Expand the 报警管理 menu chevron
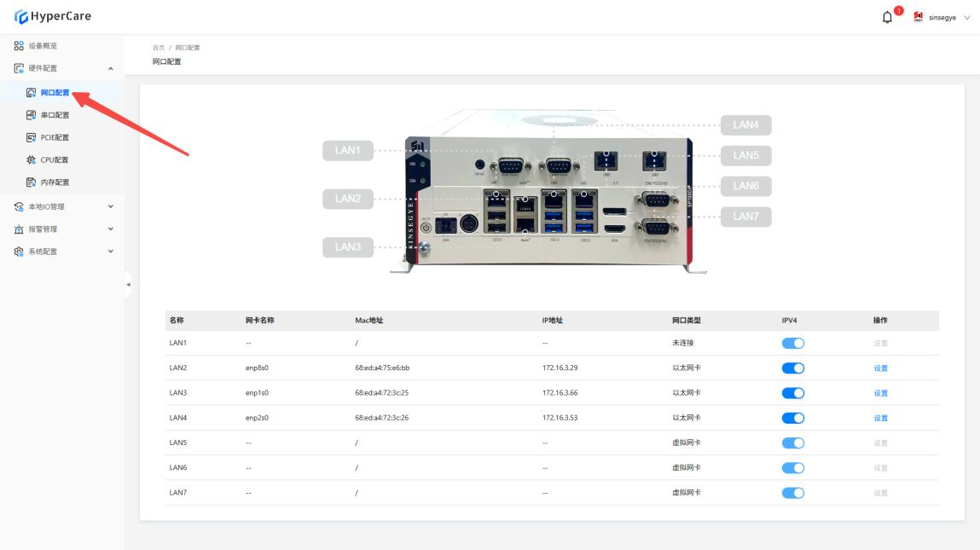This screenshot has width=980, height=550. [x=111, y=229]
